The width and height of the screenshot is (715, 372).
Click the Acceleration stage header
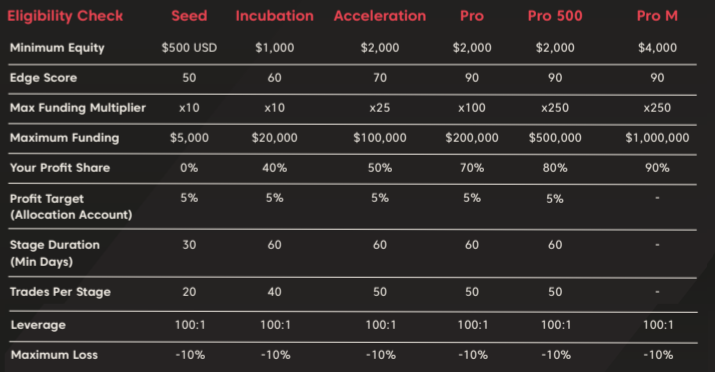coord(380,16)
